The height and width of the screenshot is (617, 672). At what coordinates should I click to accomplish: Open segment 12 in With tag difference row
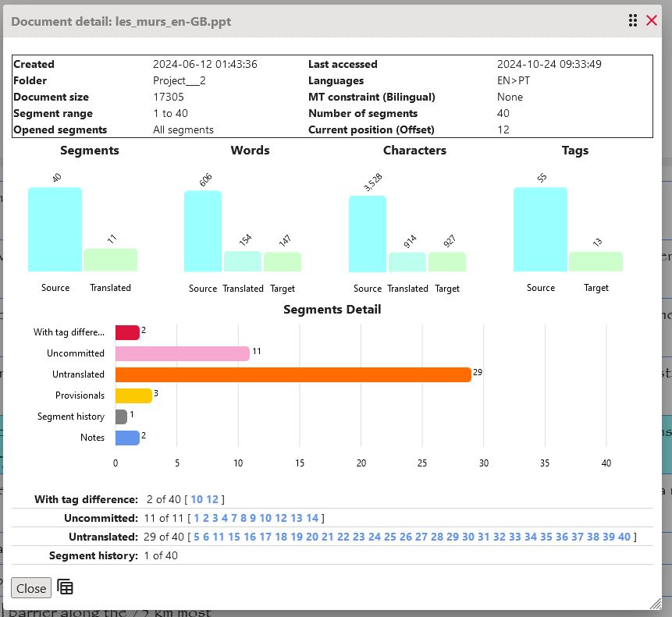point(212,499)
